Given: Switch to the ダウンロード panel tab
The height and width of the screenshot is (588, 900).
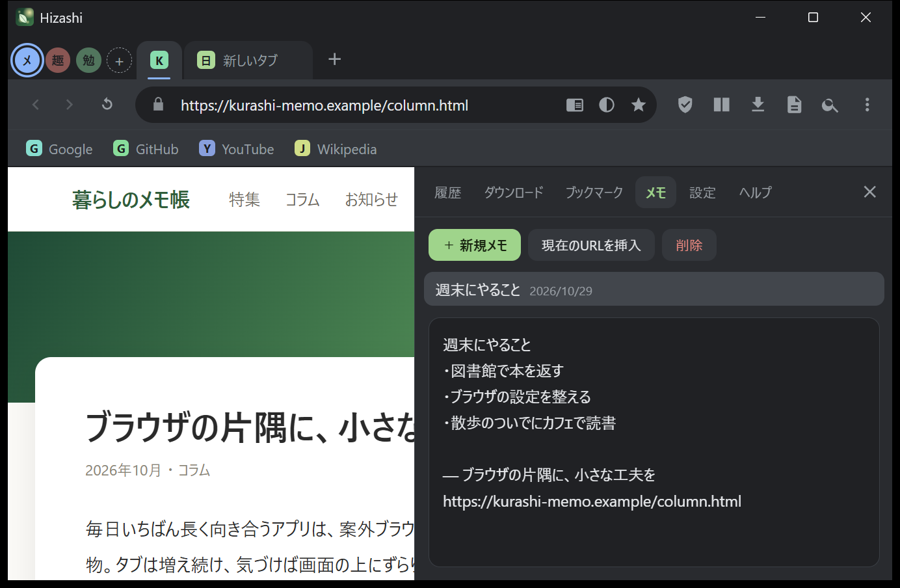Looking at the screenshot, I should pyautogui.click(x=514, y=193).
